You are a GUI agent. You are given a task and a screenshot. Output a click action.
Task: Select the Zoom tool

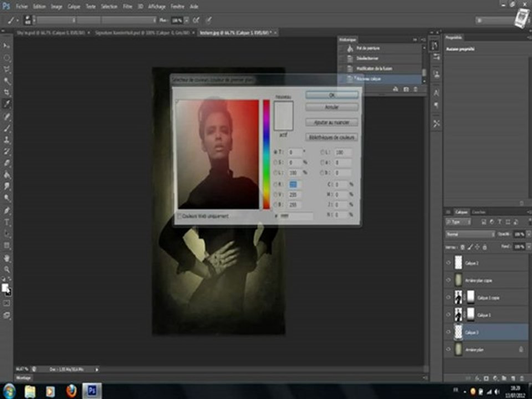coord(7,270)
